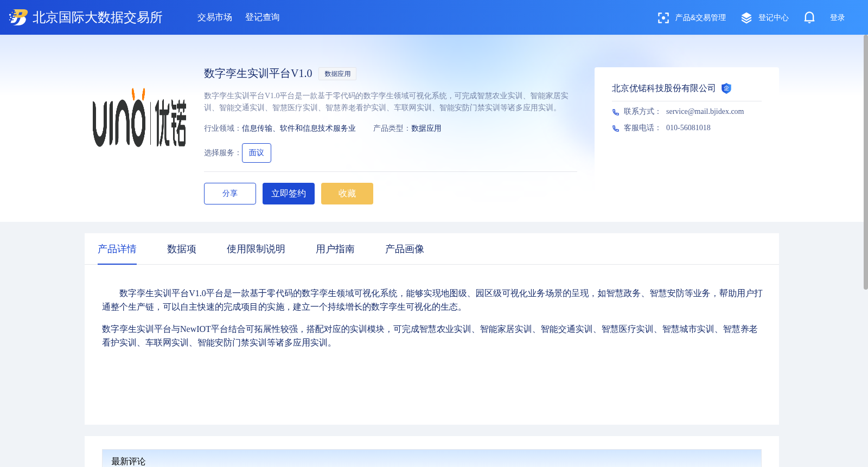Click the 分享 share button

[230, 194]
